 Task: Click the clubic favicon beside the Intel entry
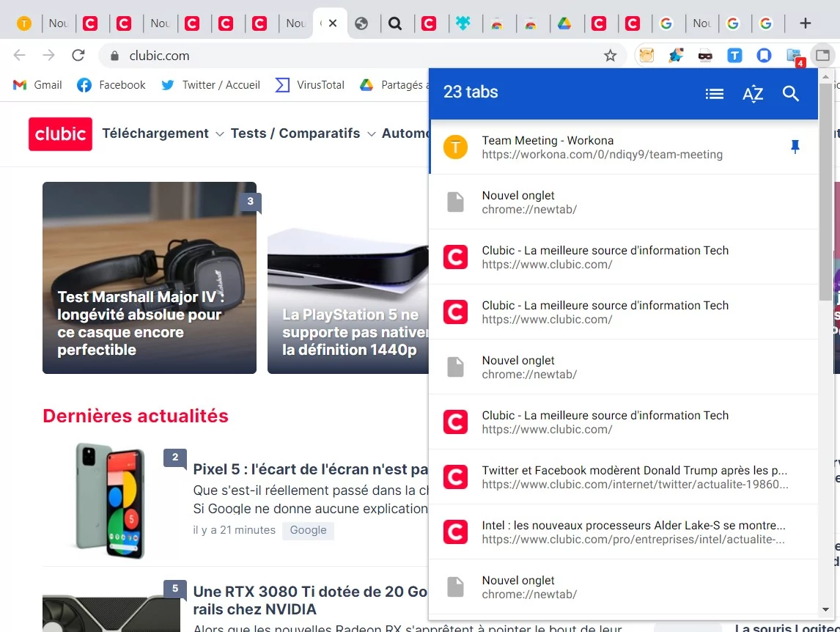[x=455, y=532]
